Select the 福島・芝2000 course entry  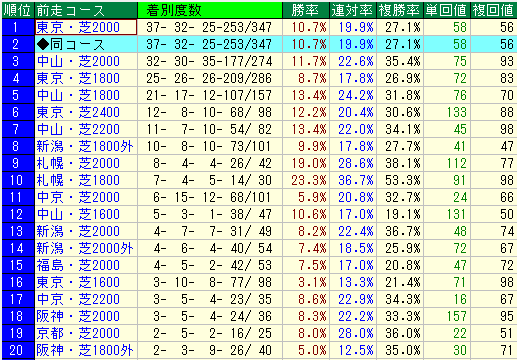(x=78, y=265)
